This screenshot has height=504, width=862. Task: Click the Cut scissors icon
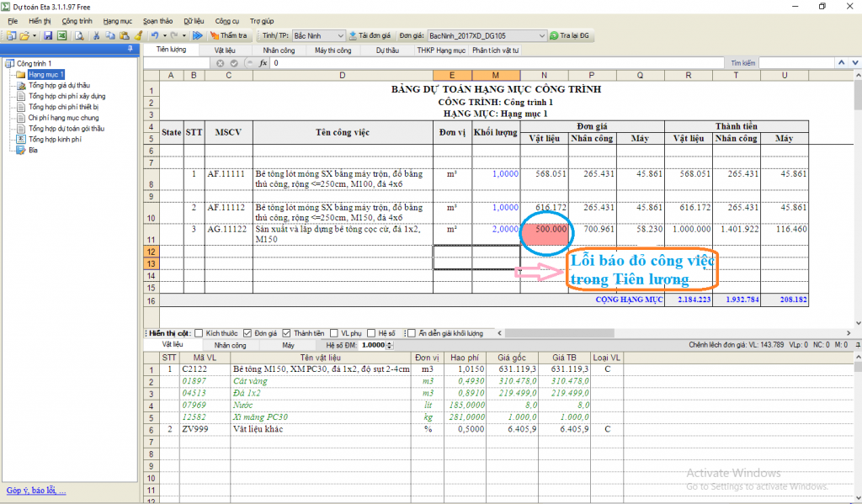98,36
